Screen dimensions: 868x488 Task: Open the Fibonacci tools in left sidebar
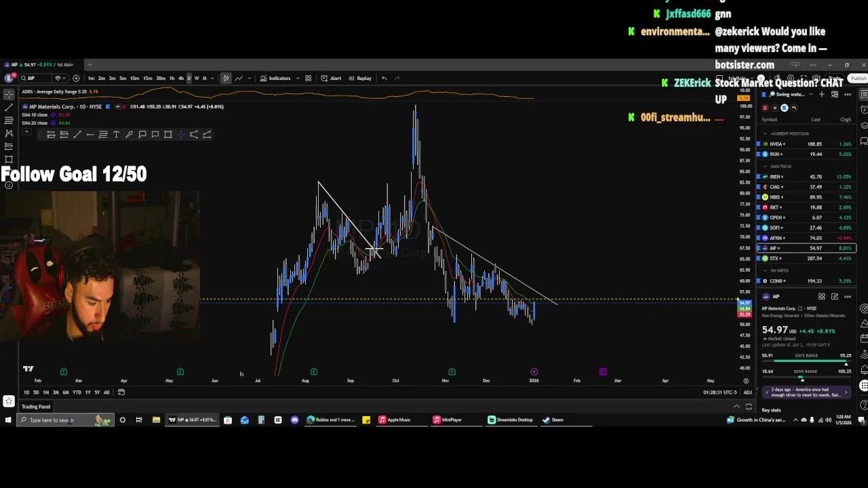[x=9, y=120]
